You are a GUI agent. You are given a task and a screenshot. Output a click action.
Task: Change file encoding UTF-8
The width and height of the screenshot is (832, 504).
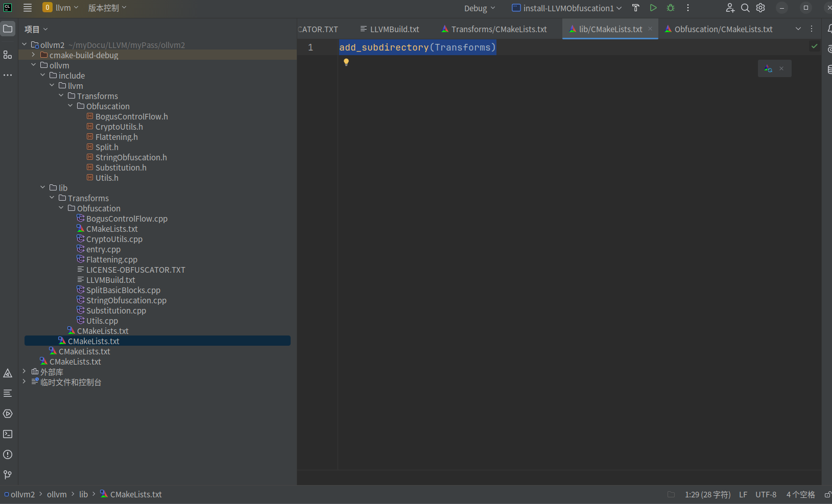(766, 494)
